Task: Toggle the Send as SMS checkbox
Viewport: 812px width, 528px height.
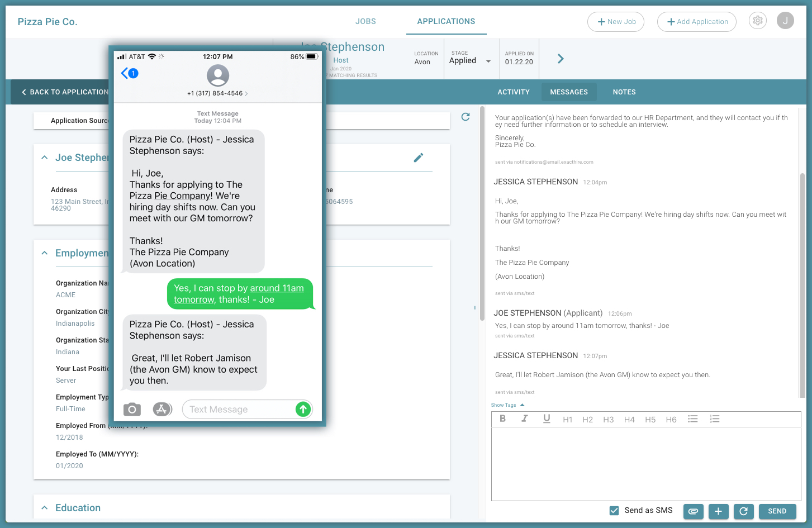Action: pos(614,511)
